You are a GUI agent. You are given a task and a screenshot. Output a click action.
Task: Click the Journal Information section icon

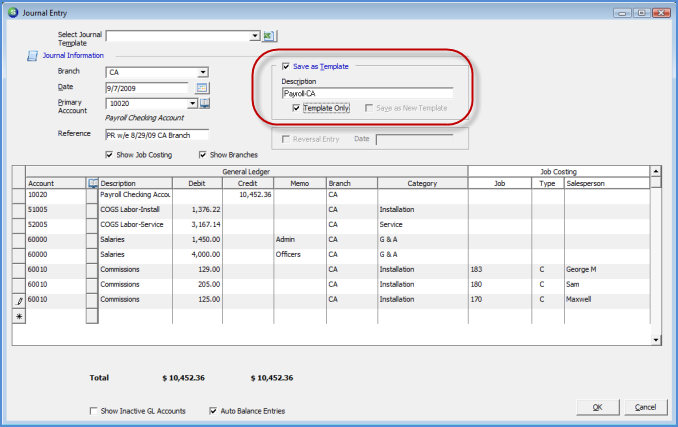(32, 56)
